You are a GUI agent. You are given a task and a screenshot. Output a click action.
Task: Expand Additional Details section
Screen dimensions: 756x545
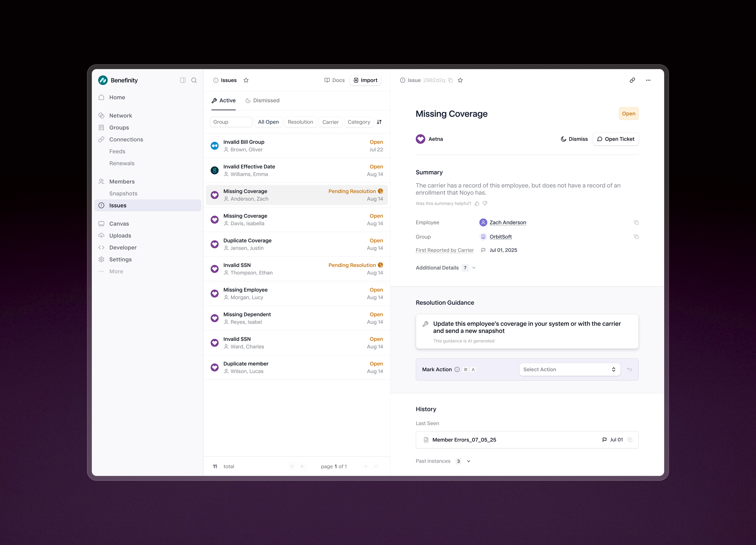click(474, 268)
